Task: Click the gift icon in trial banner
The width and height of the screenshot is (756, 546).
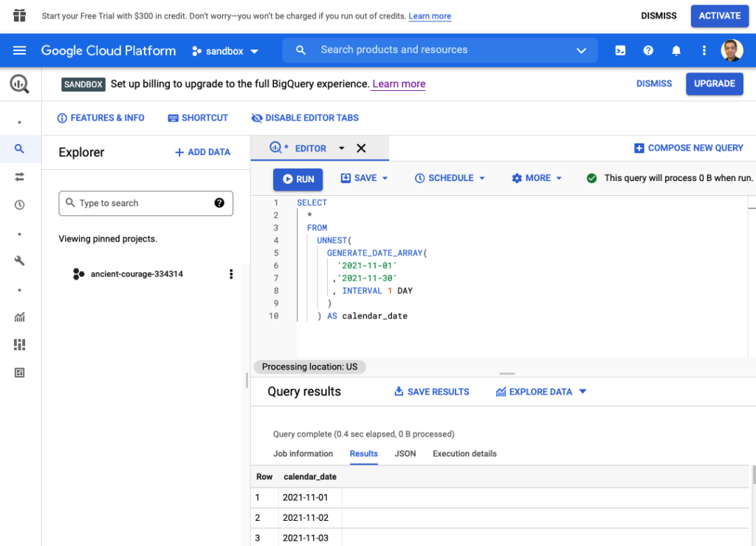Action: pos(19,16)
